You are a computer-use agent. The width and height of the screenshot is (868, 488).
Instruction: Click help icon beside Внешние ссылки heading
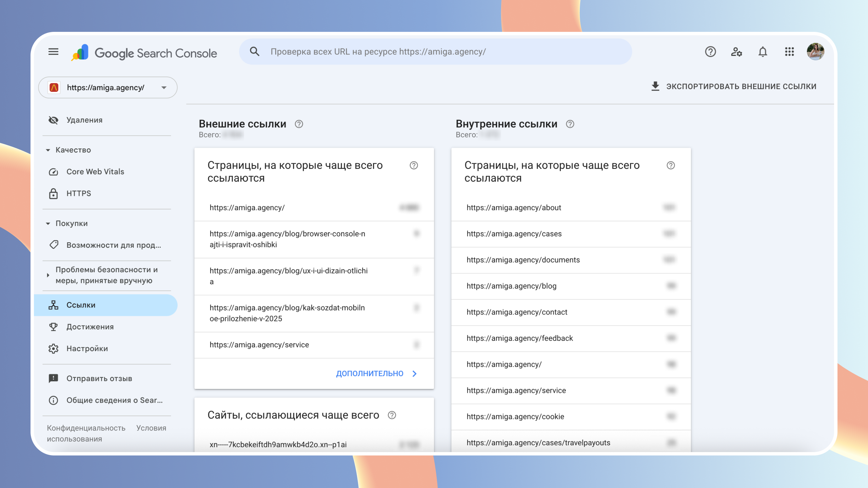299,124
